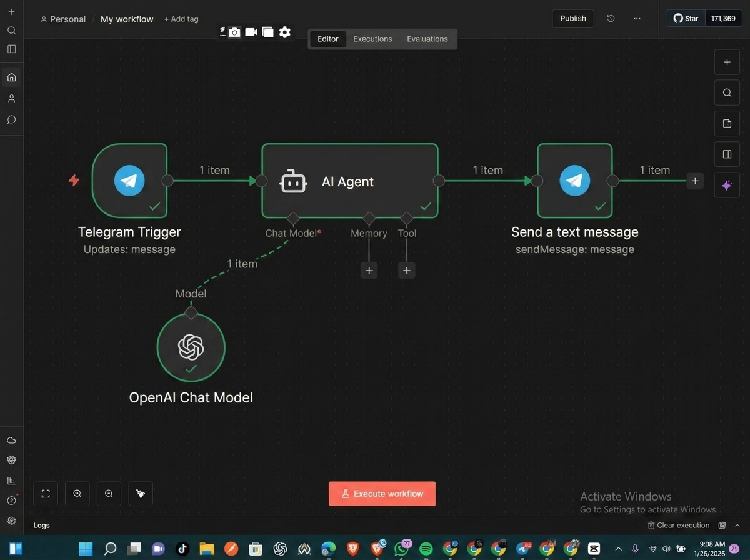Open Spotify from the taskbar
Viewport: 750px width, 560px height.
[x=426, y=549]
